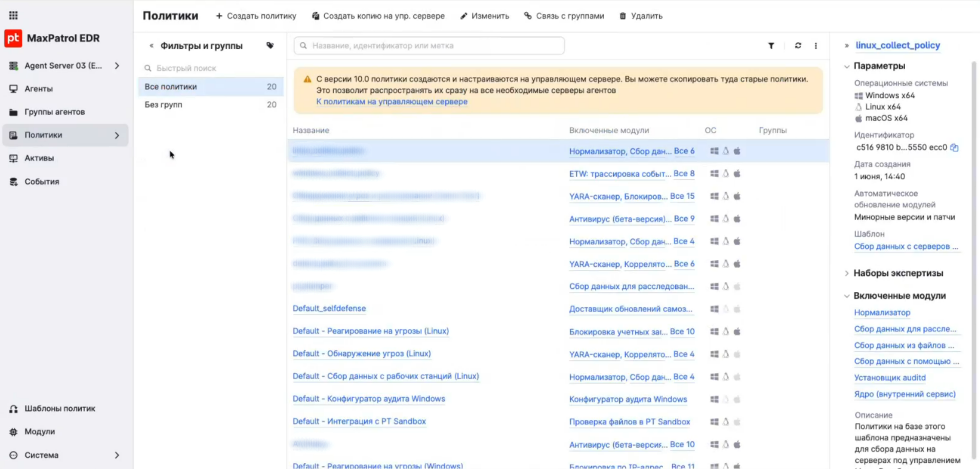Click the filter funnel icon
980x469 pixels.
coord(771,46)
